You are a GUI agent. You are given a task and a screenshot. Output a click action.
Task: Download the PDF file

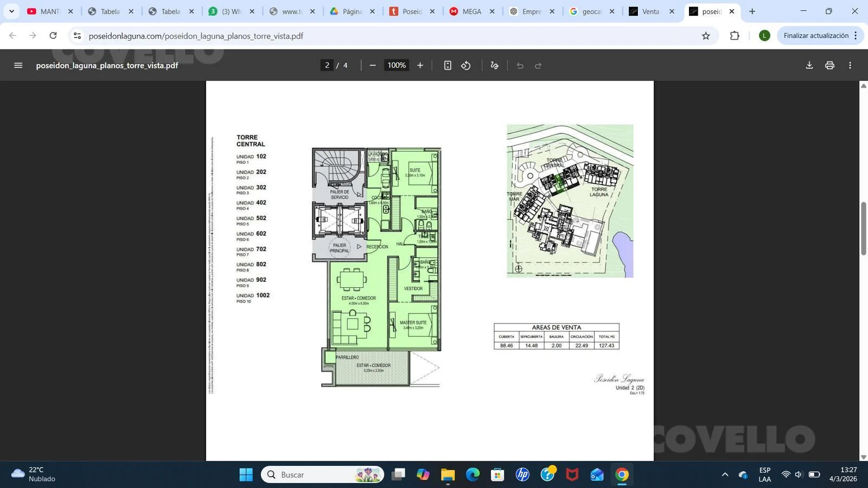coord(809,65)
